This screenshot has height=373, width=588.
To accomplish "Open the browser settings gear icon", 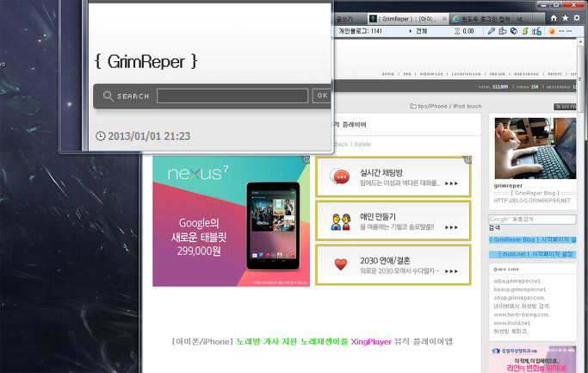I will tap(577, 18).
